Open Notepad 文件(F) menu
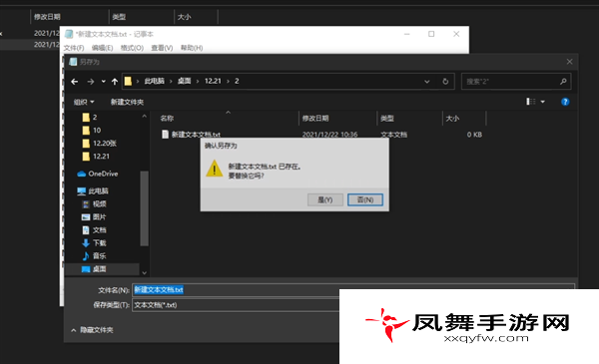Screen dimensions: 599x364 click(74, 48)
